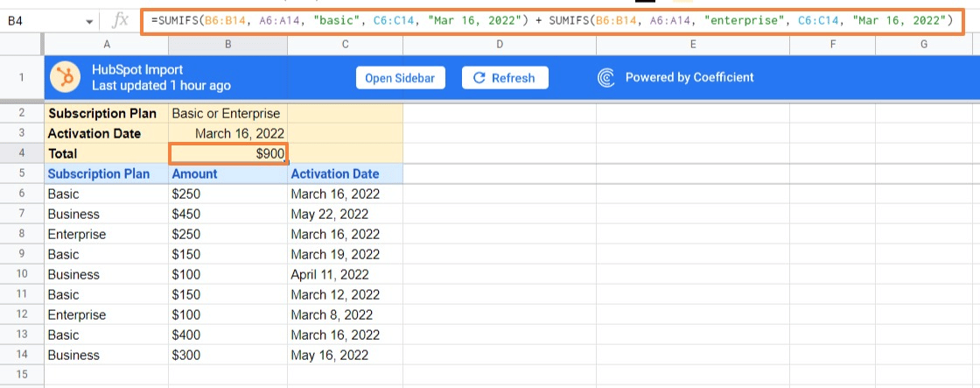Click the Open Sidebar button

click(x=401, y=78)
